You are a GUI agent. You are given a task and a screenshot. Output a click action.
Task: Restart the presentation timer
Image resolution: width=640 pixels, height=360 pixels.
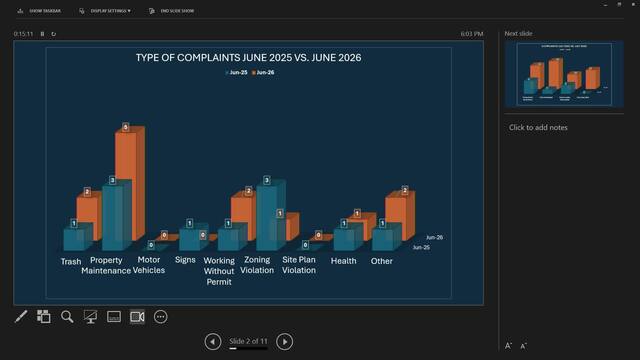[53, 34]
